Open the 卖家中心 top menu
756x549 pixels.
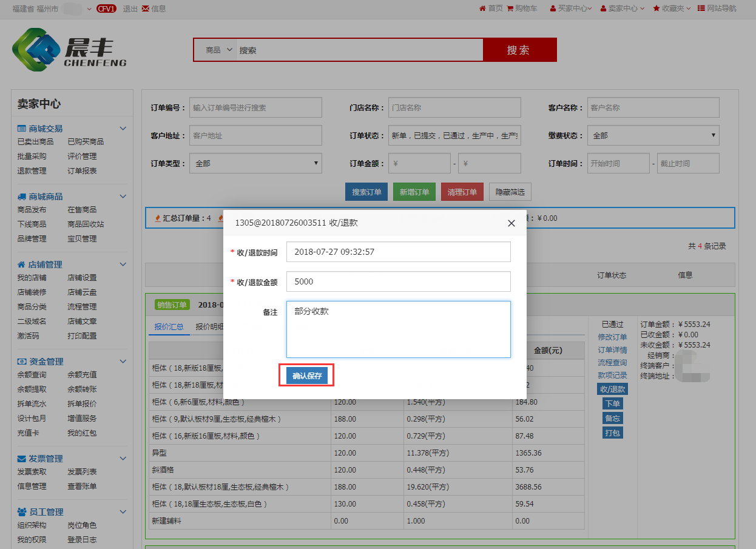click(x=622, y=8)
